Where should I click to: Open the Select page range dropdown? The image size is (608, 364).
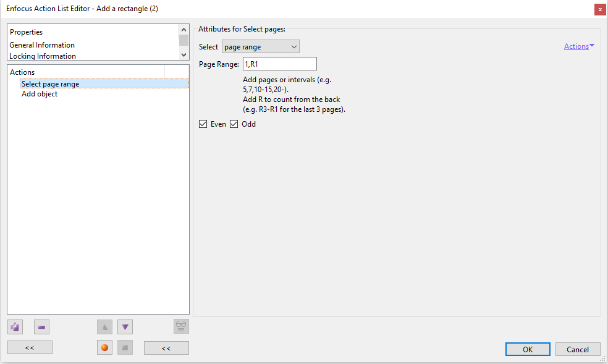pyautogui.click(x=261, y=47)
